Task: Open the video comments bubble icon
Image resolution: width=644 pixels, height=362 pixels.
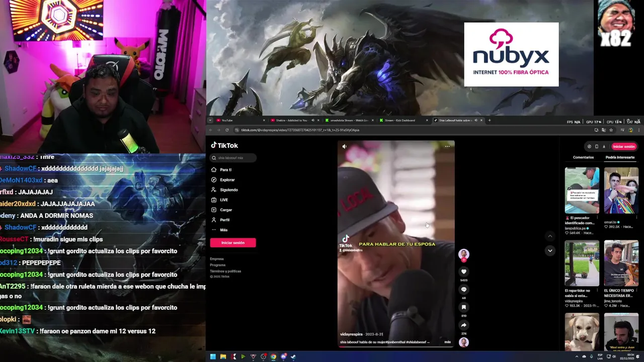Action: click(464, 290)
